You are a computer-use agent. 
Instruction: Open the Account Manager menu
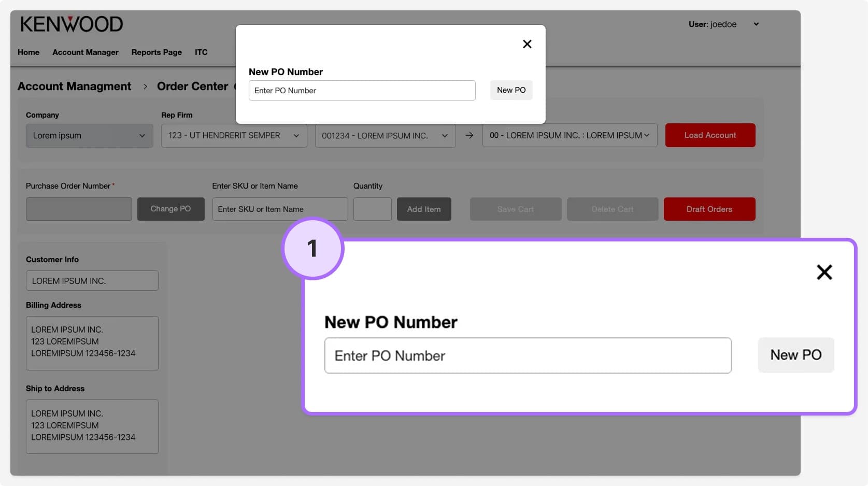[x=86, y=52]
